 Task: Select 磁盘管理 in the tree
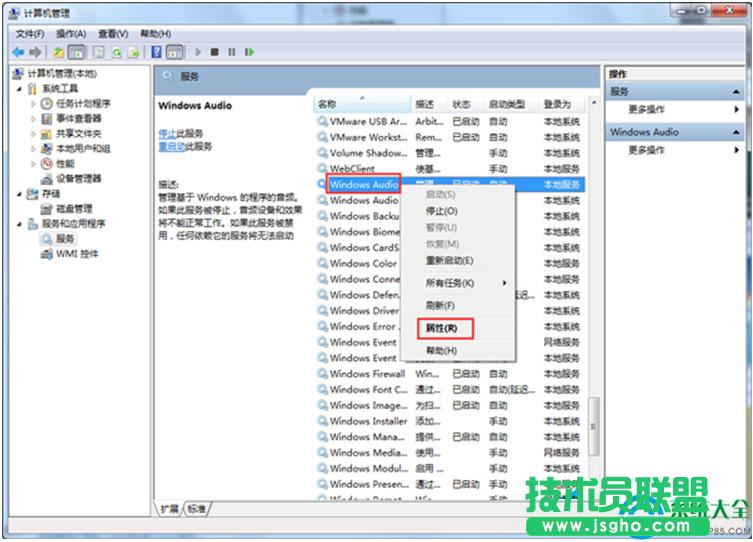[x=75, y=209]
